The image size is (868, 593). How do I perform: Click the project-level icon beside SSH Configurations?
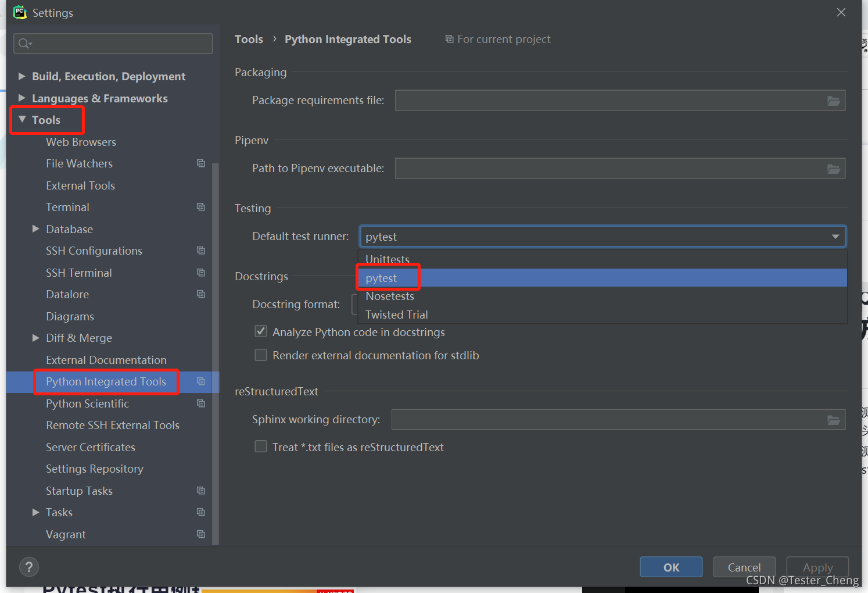(201, 251)
